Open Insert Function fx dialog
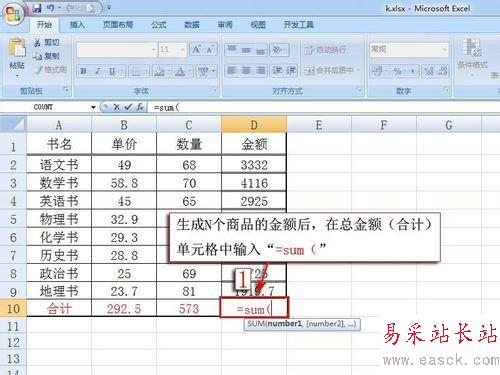 [x=140, y=107]
